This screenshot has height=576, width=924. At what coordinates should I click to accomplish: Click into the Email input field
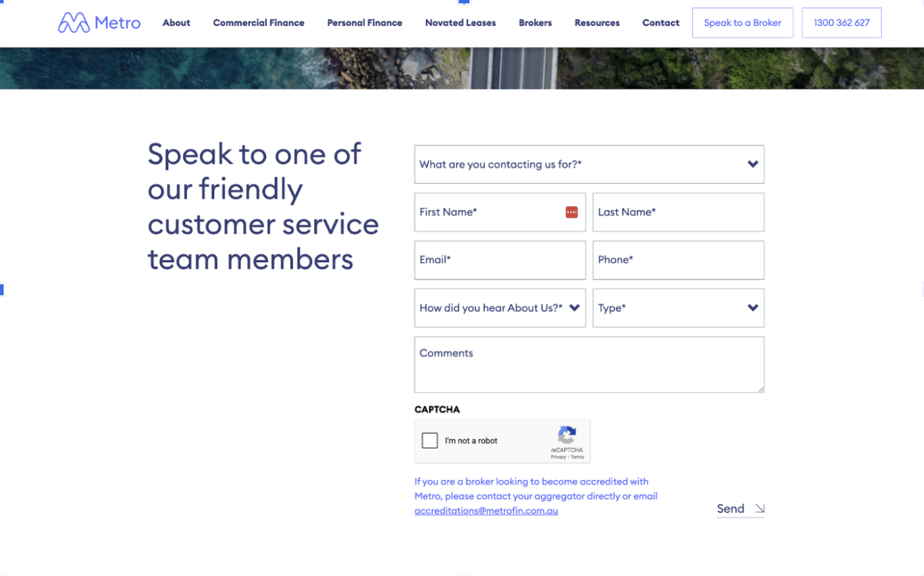click(x=500, y=260)
